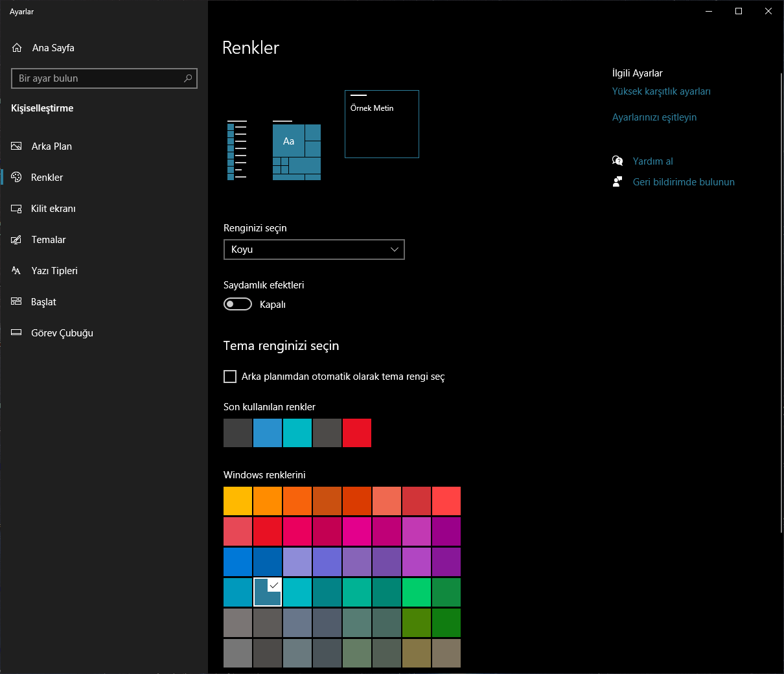This screenshot has width=784, height=674.
Task: Click the Arka Plan picture icon
Action: click(17, 146)
